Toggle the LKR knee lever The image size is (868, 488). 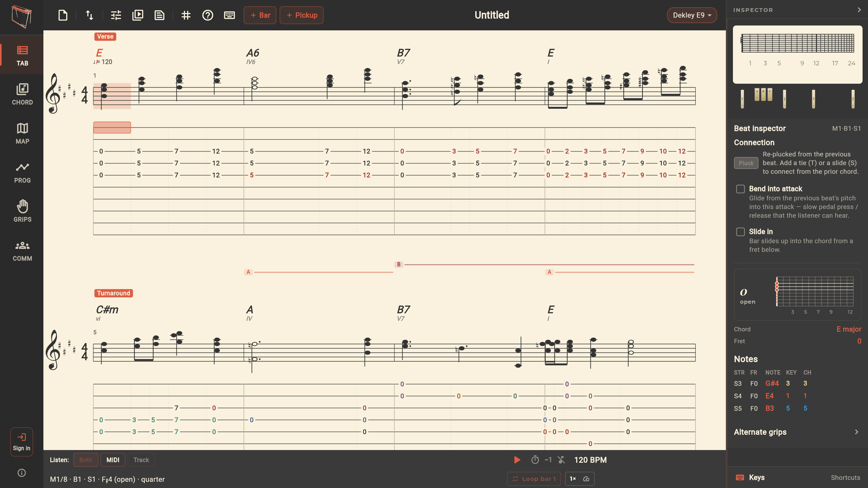click(x=784, y=99)
